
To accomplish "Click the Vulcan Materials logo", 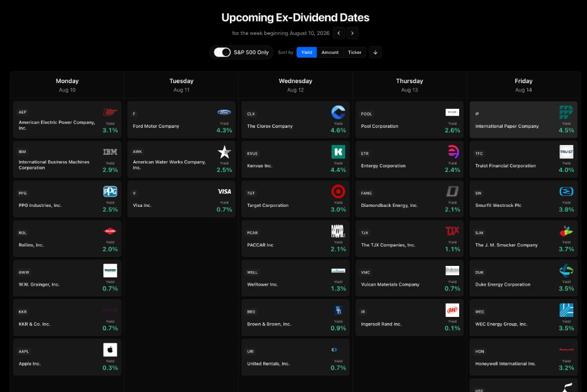I will tap(453, 271).
